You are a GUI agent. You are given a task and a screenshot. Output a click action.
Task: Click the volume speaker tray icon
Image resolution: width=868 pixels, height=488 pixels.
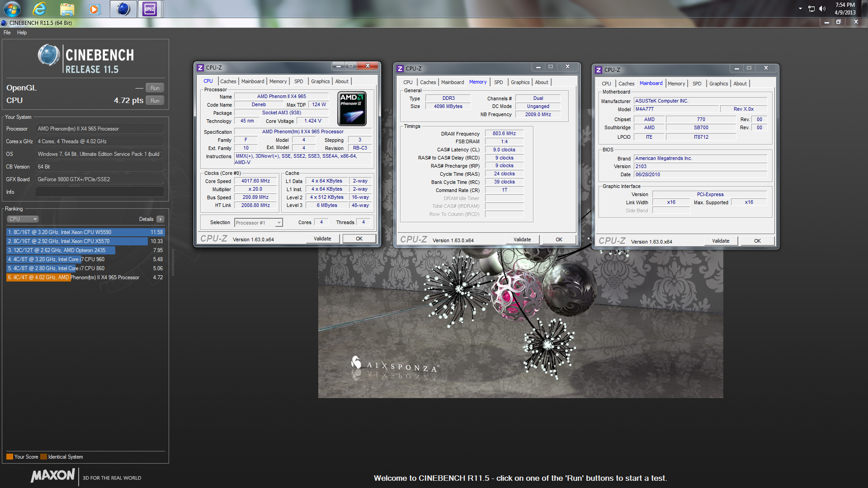coord(822,9)
